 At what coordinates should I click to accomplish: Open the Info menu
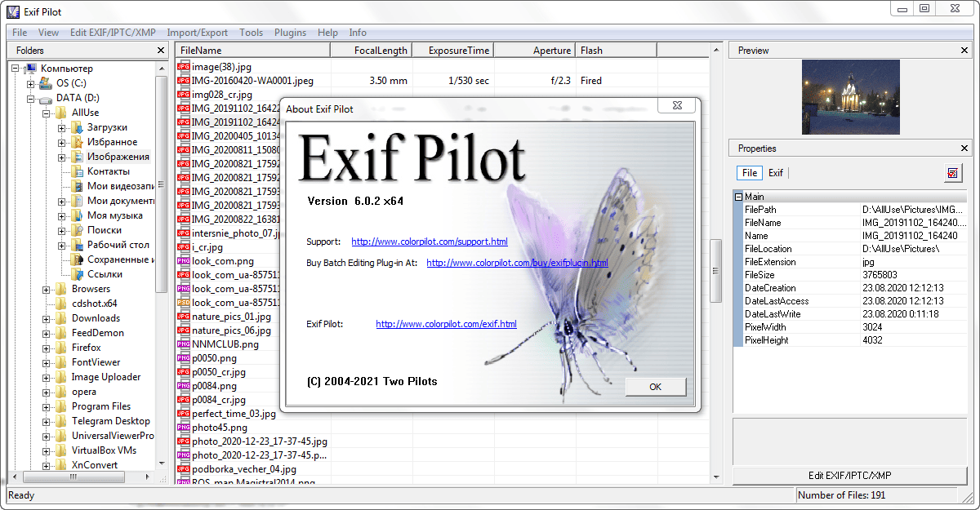point(358,33)
